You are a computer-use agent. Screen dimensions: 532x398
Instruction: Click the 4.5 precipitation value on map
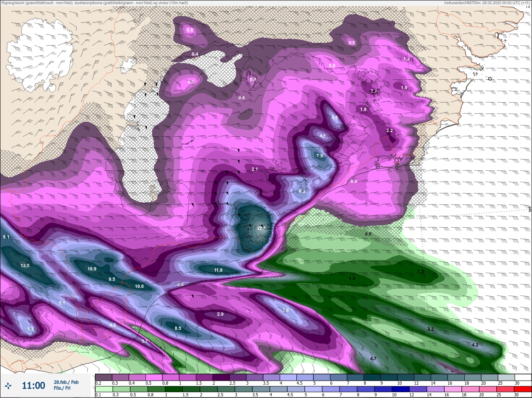(335, 118)
